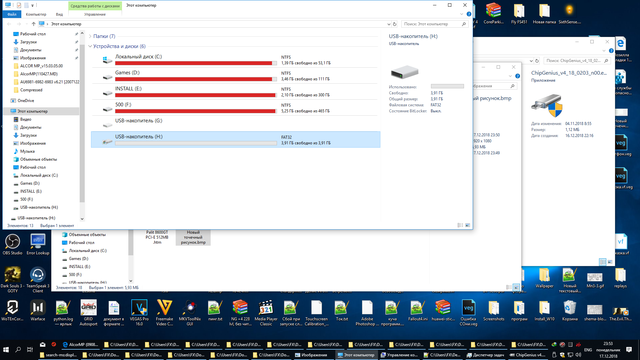
Task: Open the Dark Souls 3 GOTY shortcut
Action: click(12, 280)
